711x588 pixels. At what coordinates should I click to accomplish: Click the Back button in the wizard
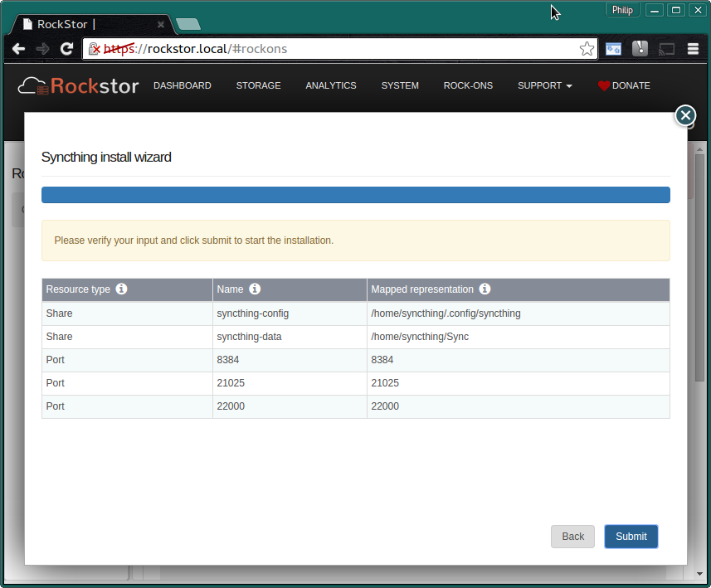[x=572, y=537]
